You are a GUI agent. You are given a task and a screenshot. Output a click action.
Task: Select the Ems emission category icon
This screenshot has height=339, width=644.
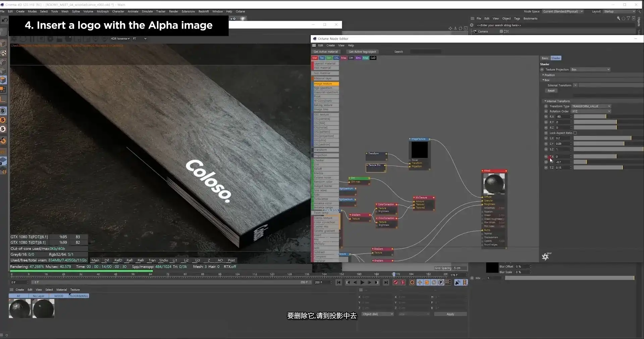[x=358, y=58]
